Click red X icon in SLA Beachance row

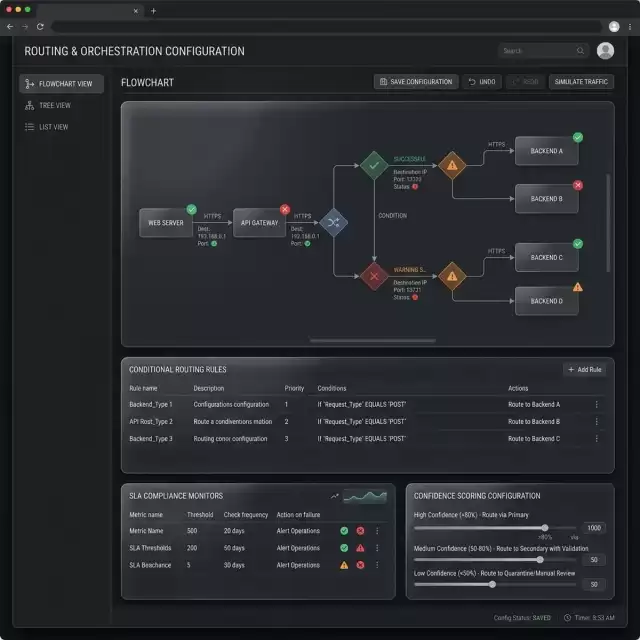(360, 565)
